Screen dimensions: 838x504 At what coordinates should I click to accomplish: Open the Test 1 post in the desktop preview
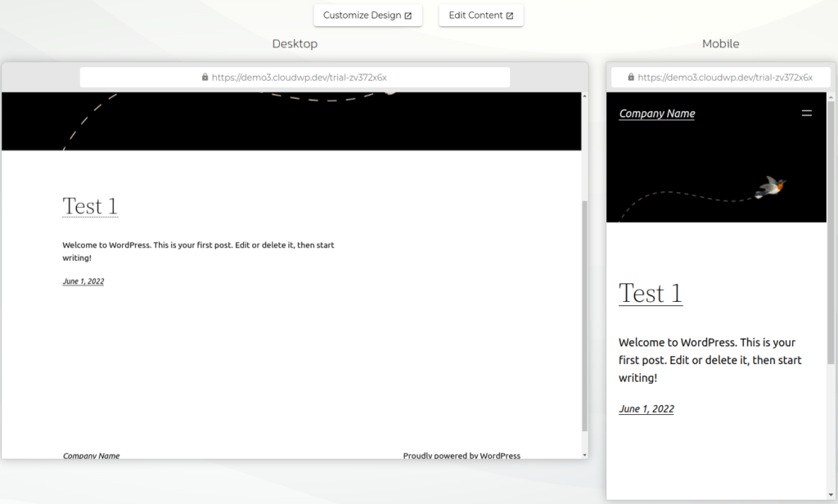click(90, 206)
